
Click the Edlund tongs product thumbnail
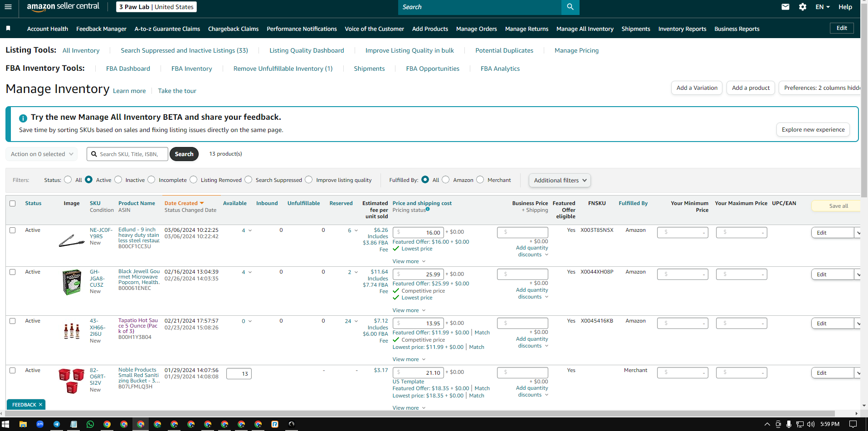tap(72, 240)
